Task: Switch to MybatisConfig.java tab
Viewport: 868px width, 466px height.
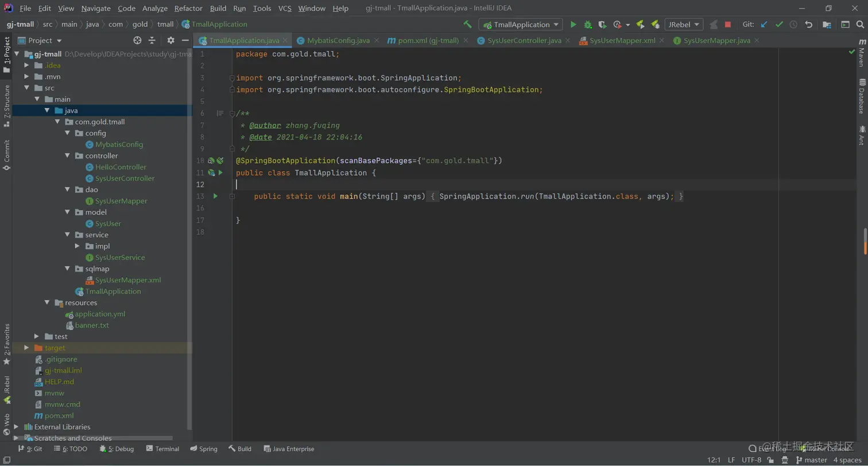Action: [338, 40]
